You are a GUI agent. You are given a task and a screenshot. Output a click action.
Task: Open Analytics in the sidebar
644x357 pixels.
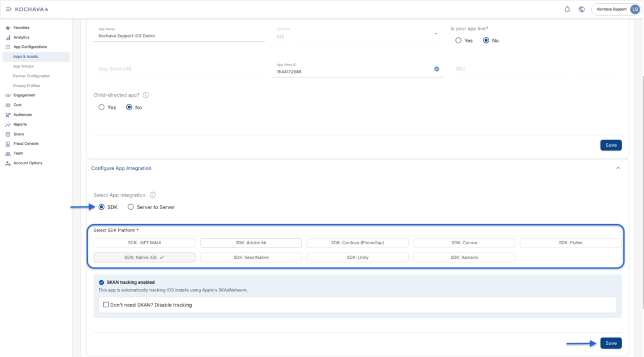21,37
